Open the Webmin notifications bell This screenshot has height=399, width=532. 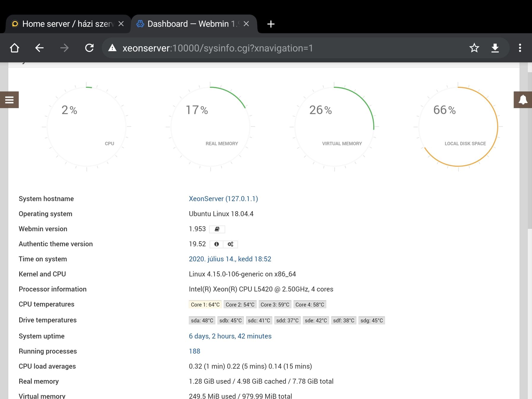tap(523, 100)
